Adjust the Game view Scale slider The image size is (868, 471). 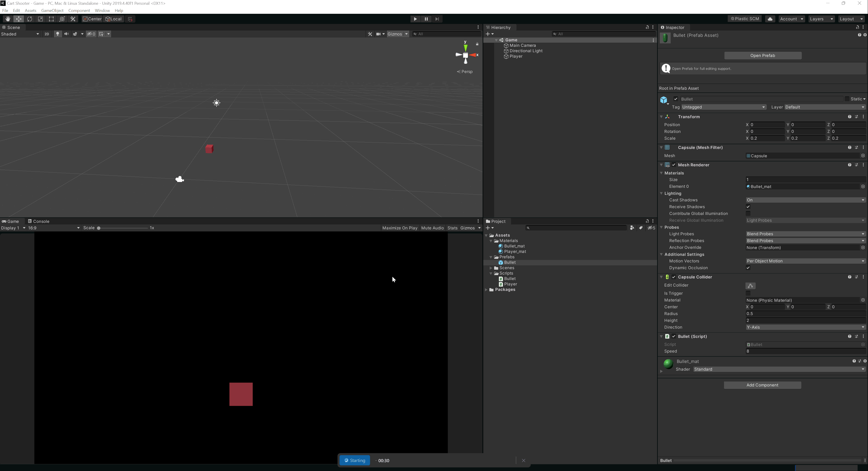[x=99, y=228]
